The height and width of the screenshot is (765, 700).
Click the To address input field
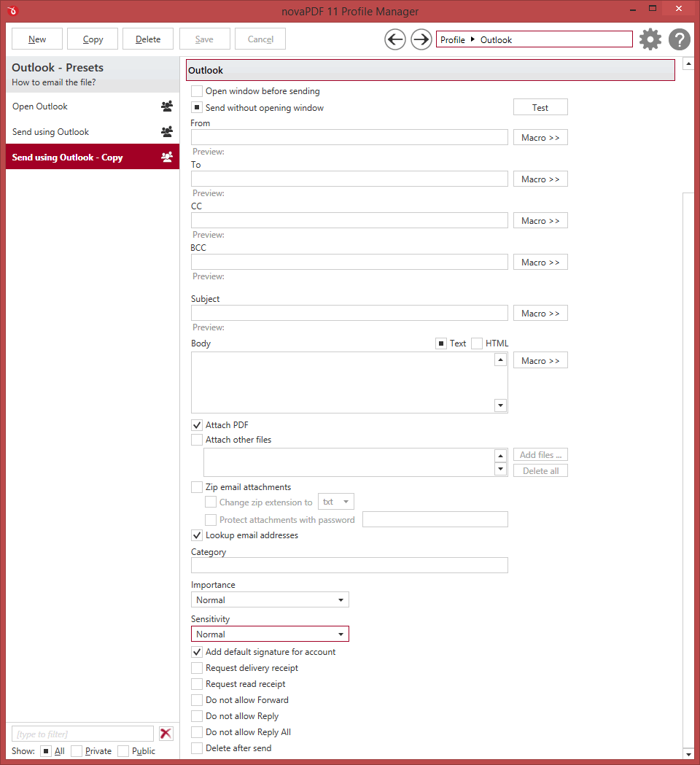click(x=349, y=179)
